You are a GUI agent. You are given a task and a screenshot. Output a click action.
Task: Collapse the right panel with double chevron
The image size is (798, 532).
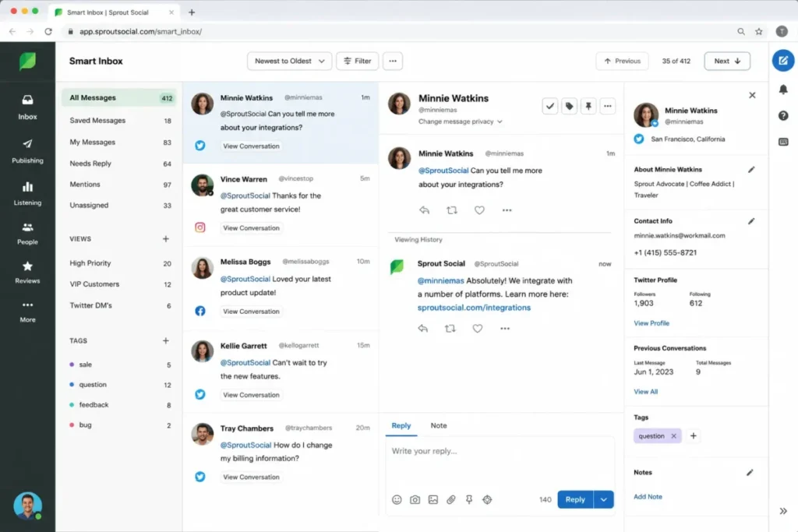782,511
